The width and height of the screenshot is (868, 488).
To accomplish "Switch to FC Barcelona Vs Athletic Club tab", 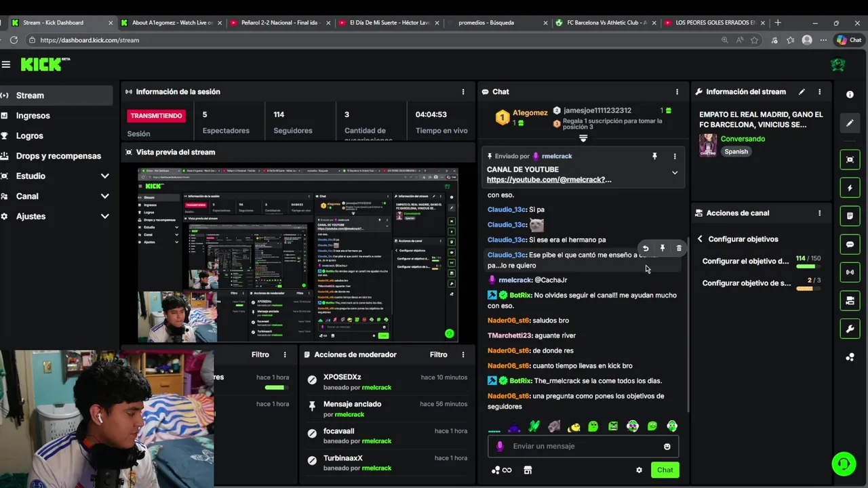I will (605, 22).
